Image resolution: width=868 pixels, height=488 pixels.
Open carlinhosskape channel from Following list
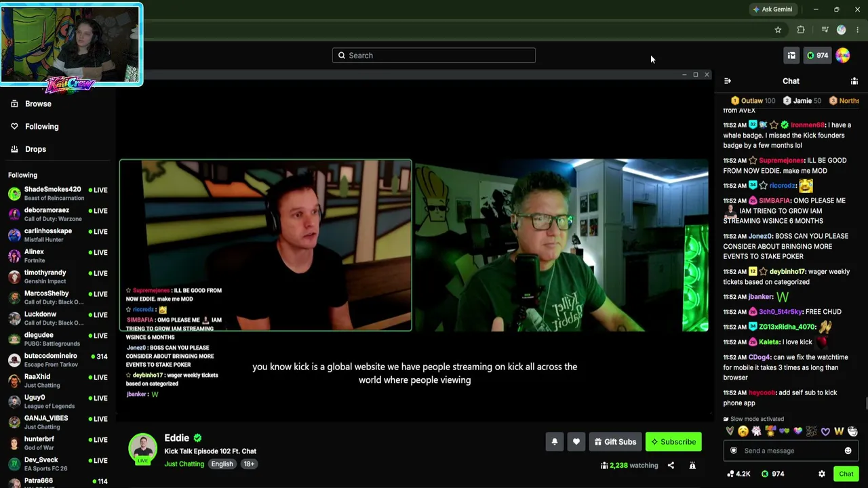[58, 235]
